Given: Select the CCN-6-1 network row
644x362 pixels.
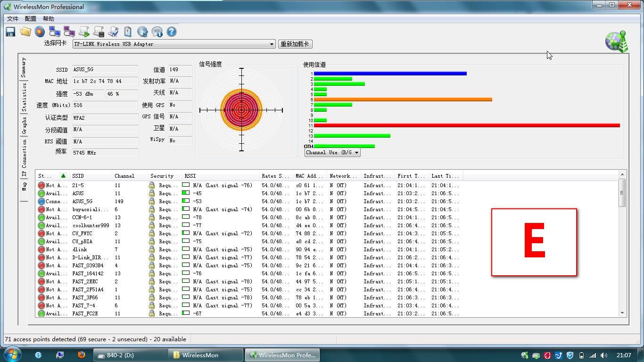Looking at the screenshot, I should [249, 217].
